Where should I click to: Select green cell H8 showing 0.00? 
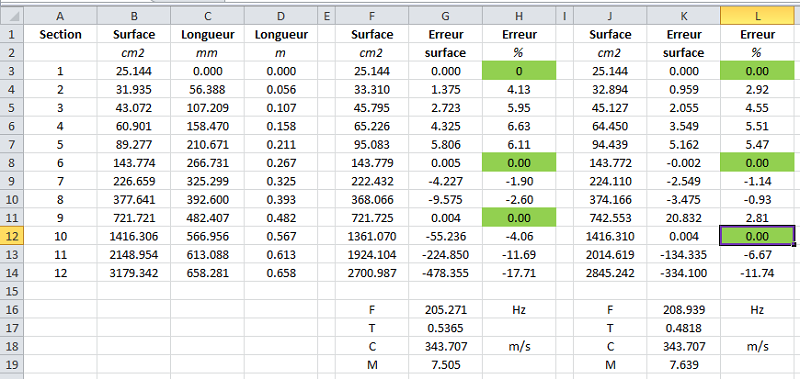pyautogui.click(x=519, y=163)
